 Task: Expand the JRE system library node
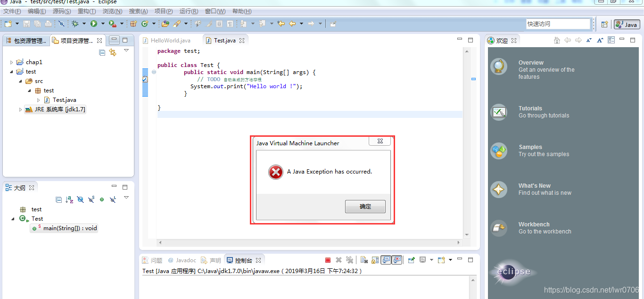tap(20, 109)
